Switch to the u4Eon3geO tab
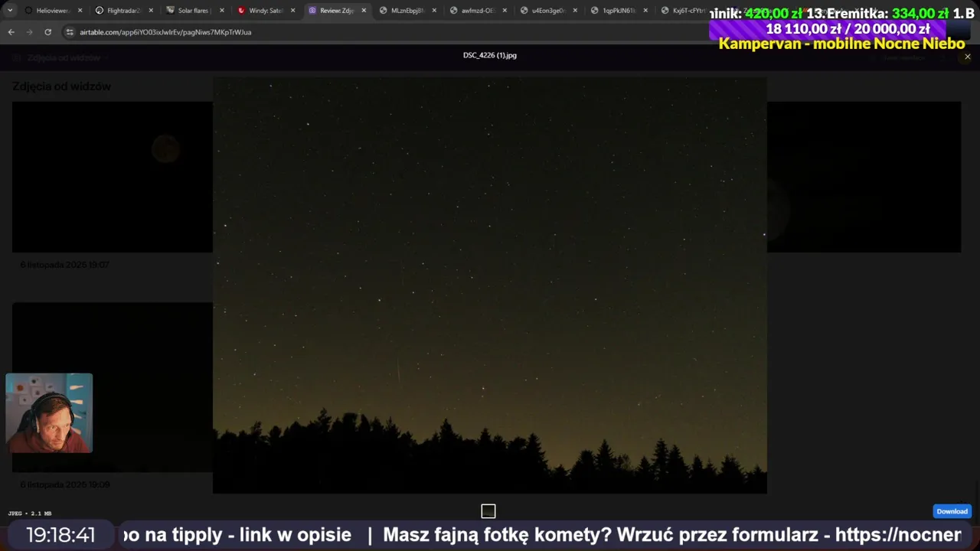 click(x=545, y=11)
